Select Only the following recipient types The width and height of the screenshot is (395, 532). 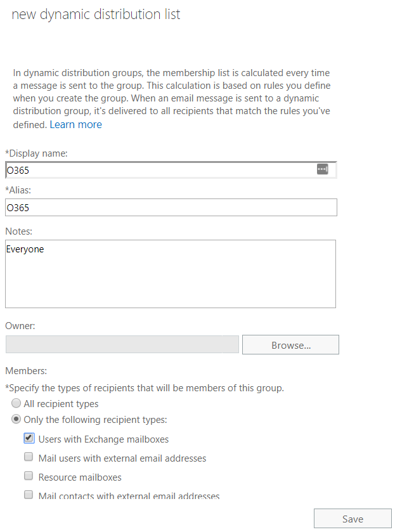16,419
